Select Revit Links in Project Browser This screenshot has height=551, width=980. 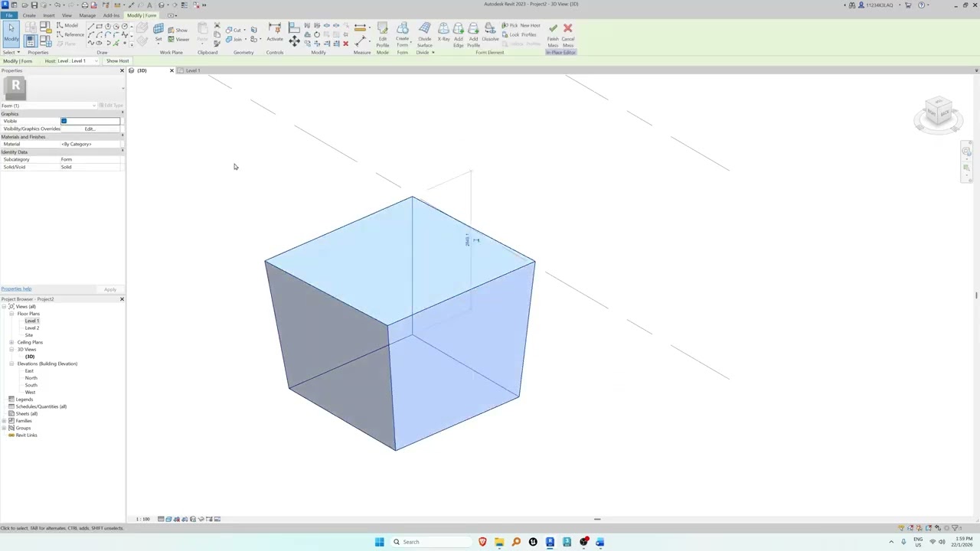tap(26, 435)
